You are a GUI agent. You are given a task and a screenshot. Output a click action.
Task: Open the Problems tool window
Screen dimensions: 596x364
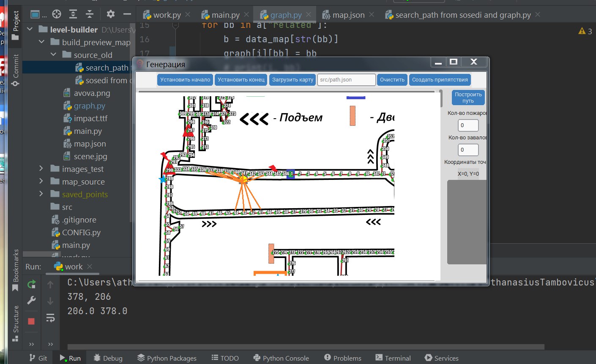(343, 358)
